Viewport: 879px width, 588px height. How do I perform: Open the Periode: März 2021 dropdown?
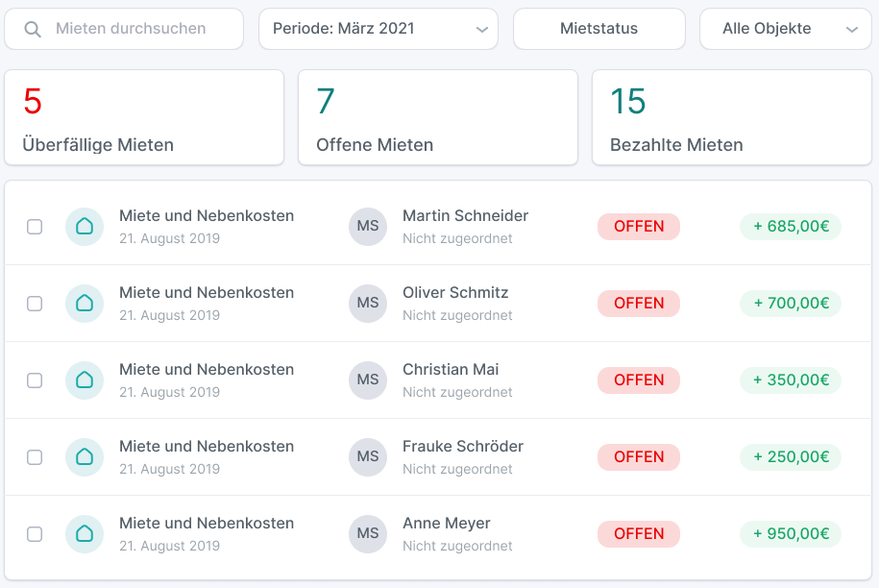pyautogui.click(x=378, y=29)
